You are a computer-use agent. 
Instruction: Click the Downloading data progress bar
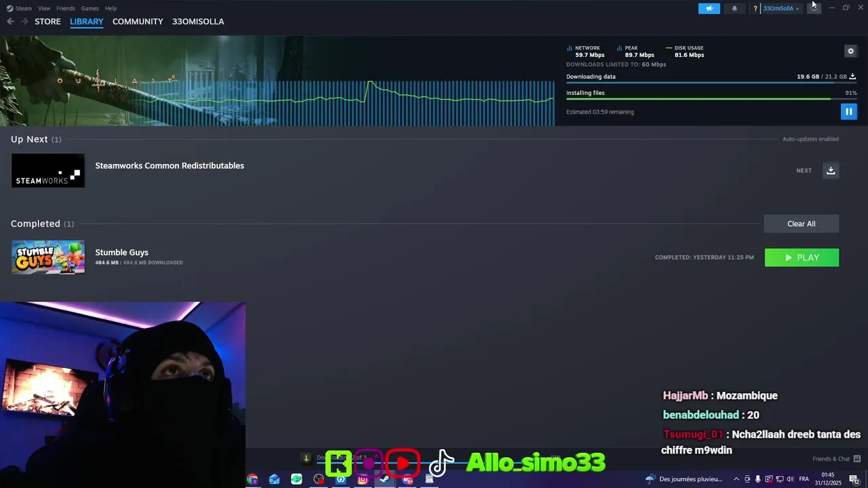pos(711,83)
